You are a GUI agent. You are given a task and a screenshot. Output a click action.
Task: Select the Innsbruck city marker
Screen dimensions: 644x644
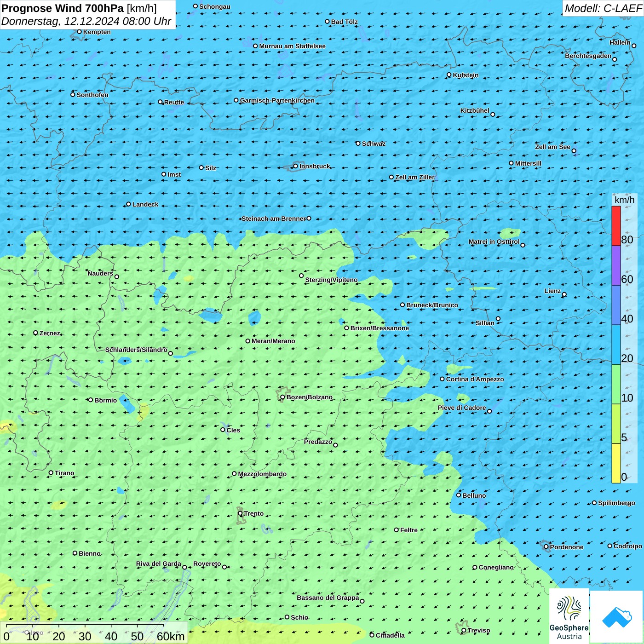tap(295, 166)
